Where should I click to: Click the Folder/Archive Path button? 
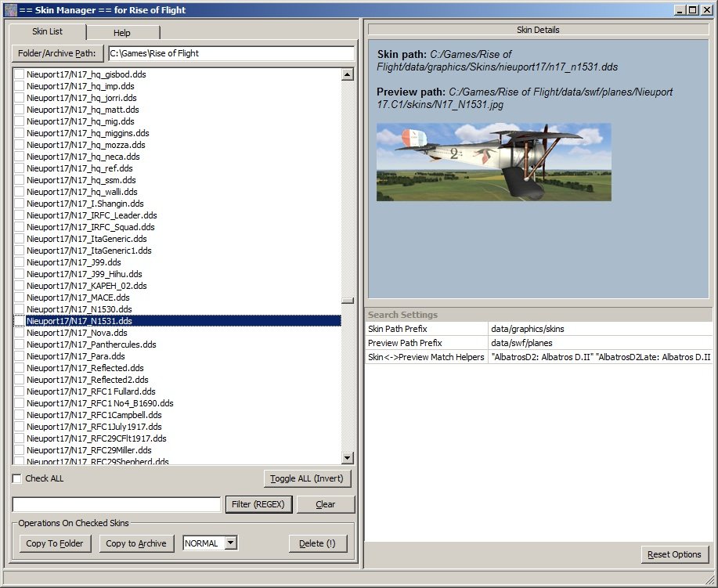point(57,53)
